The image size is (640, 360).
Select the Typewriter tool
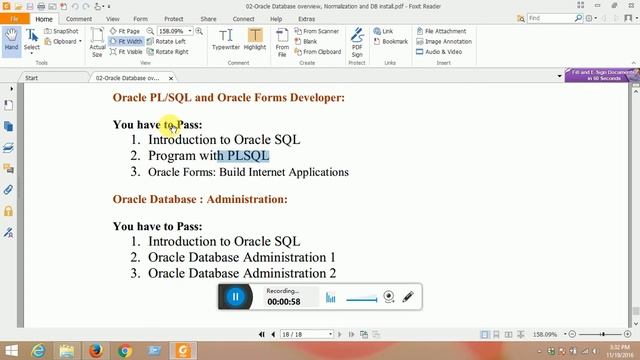226,40
